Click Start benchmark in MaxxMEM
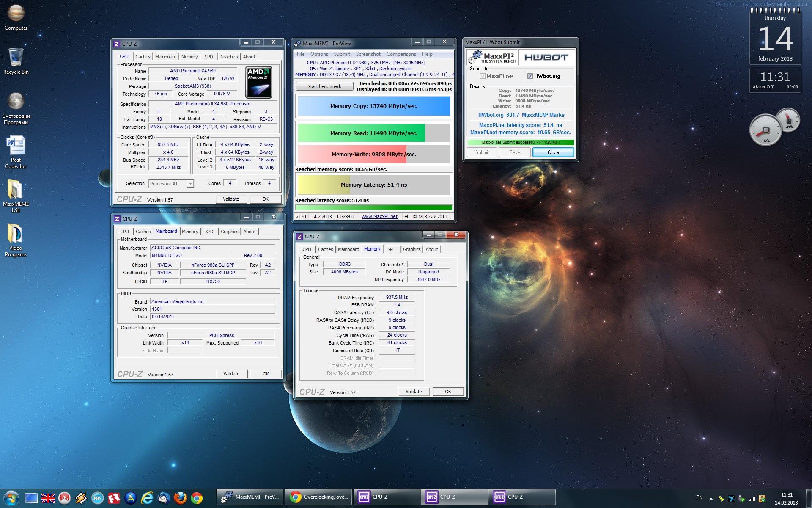812x508 pixels. coord(324,86)
